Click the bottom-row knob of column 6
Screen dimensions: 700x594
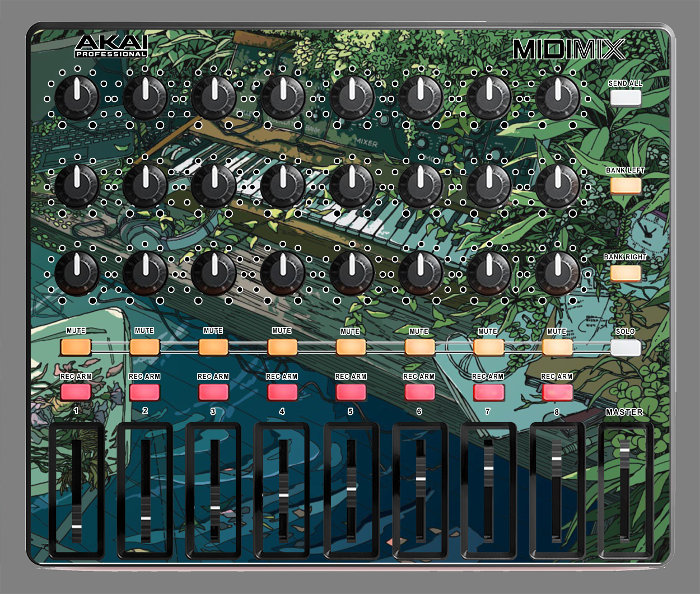[x=421, y=273]
